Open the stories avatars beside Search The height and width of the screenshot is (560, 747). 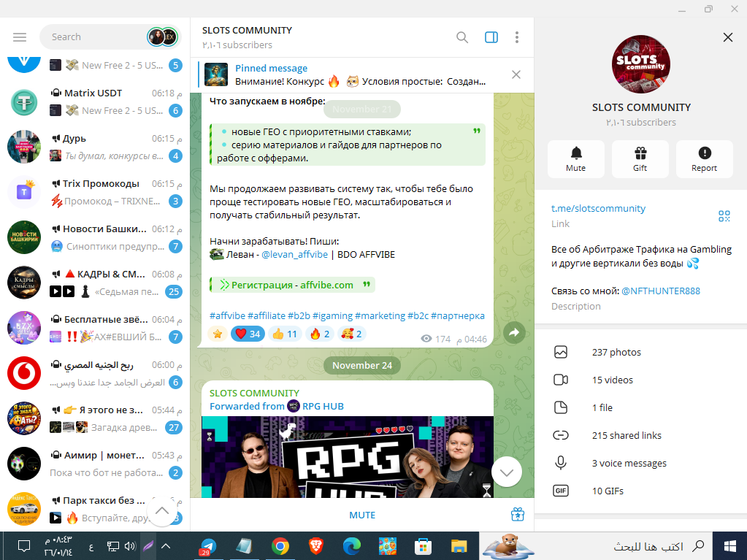[162, 37]
